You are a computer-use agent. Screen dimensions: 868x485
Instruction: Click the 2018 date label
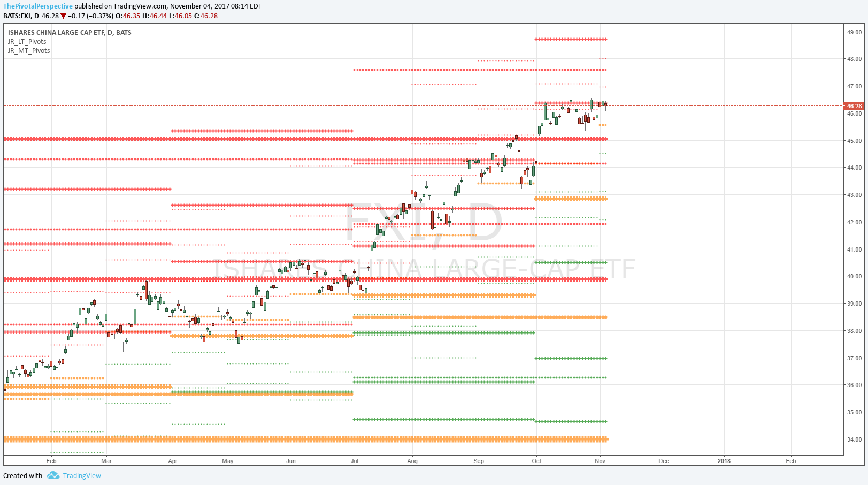coord(724,461)
